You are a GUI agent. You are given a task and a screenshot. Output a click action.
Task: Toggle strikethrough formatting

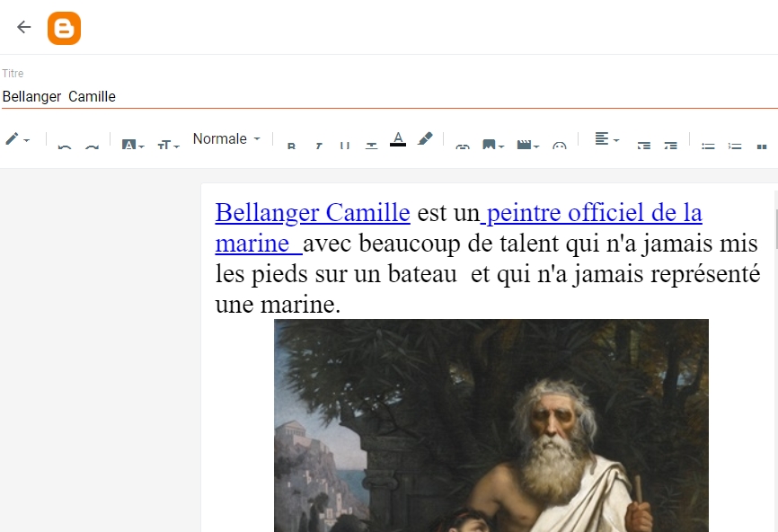tap(372, 146)
